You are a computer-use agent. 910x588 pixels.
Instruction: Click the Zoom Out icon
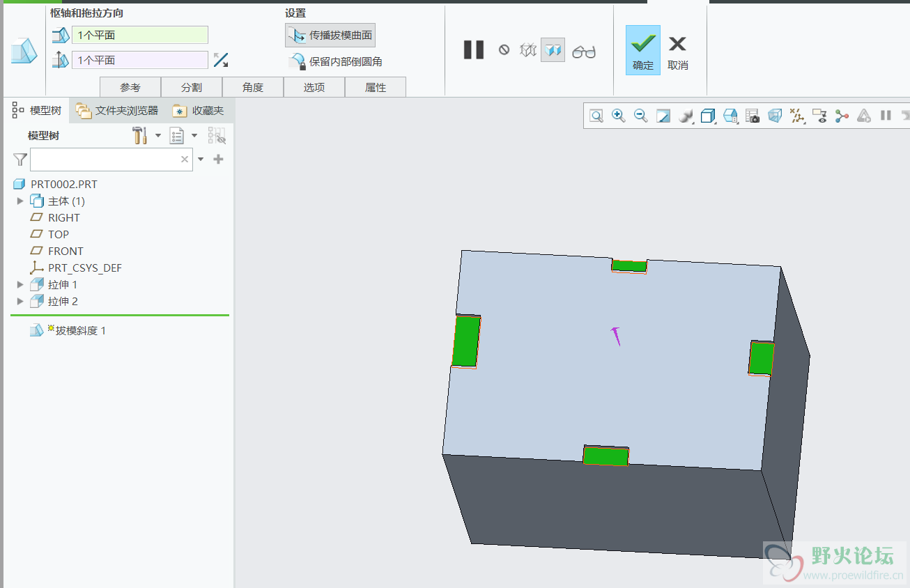pyautogui.click(x=640, y=116)
